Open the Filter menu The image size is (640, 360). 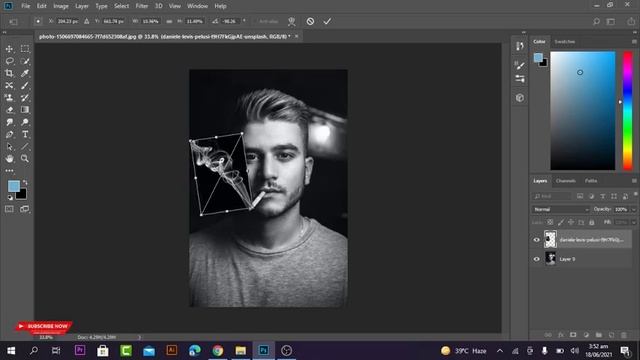click(142, 6)
